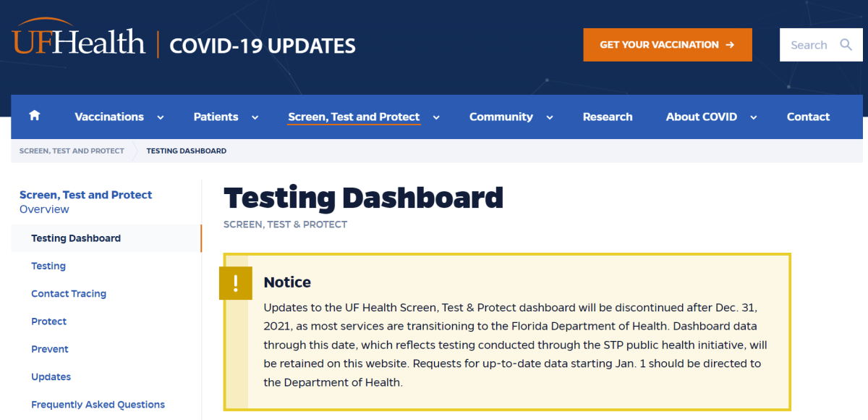Click the UF Health logo
The height and width of the screenshot is (420, 868).
coord(79,42)
